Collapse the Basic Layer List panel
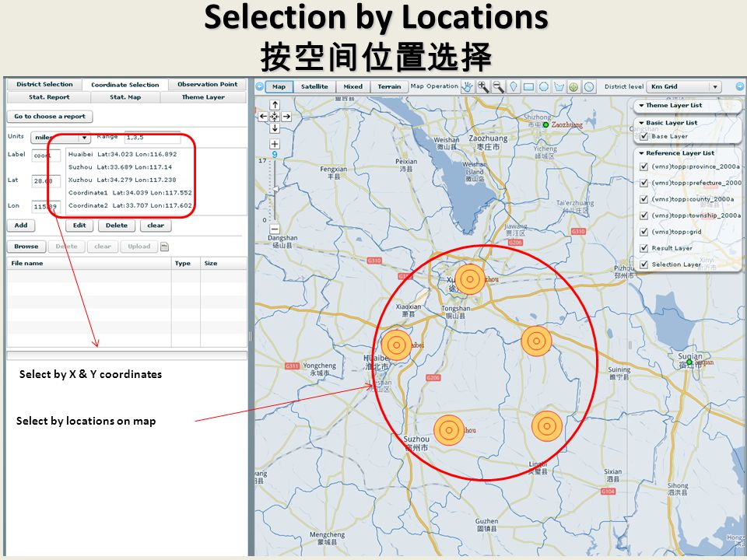Screen dimensions: 747x560 tap(642, 123)
